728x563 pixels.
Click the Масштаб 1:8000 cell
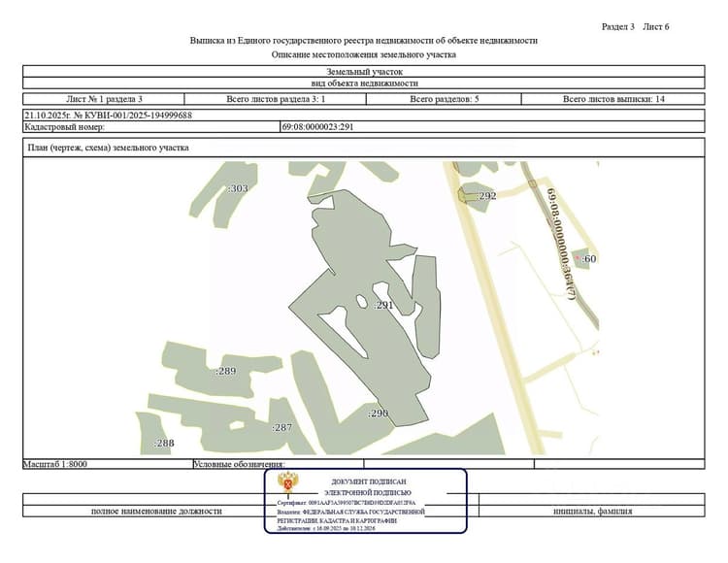108,464
